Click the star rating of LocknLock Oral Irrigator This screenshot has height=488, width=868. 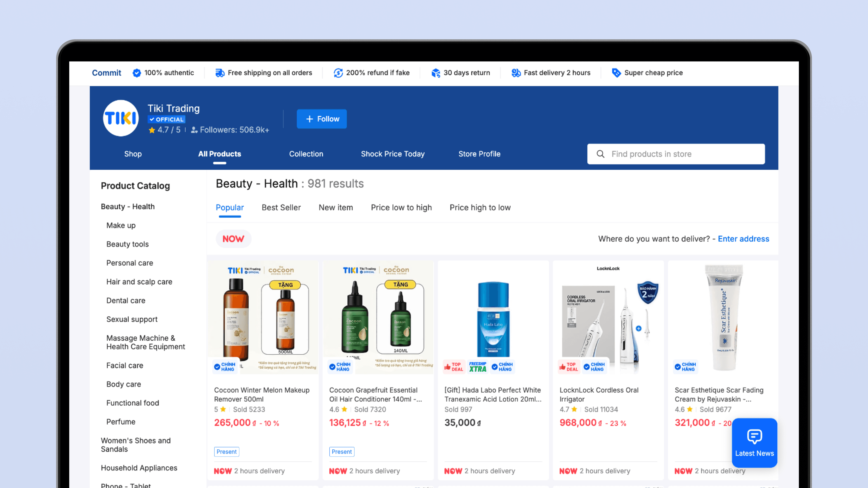tap(568, 410)
